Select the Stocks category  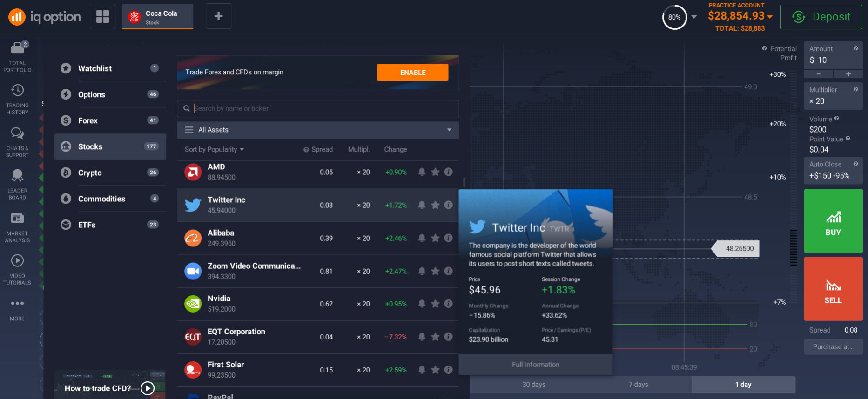pyautogui.click(x=110, y=146)
